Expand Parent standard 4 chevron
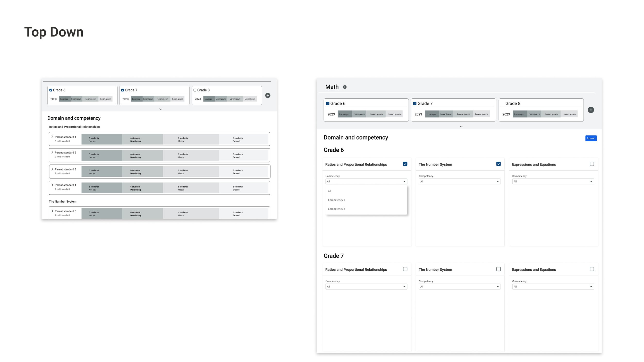Viewport: 644px width, 362px height. click(52, 185)
